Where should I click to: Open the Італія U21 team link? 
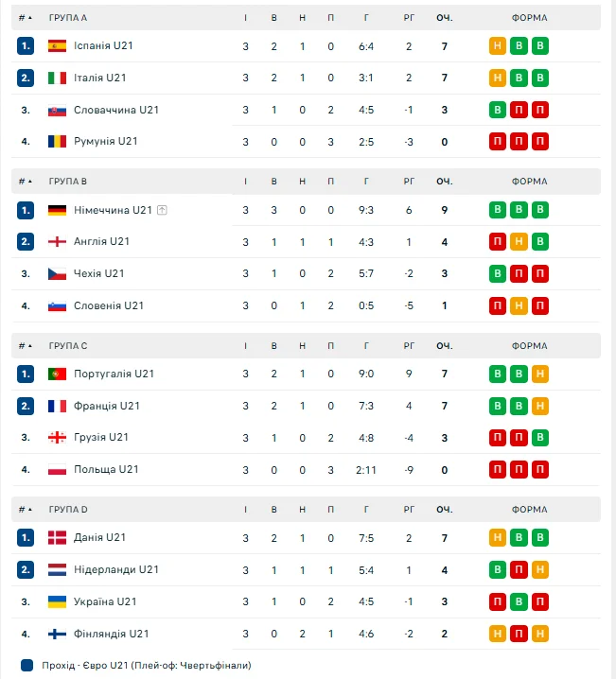click(x=99, y=78)
